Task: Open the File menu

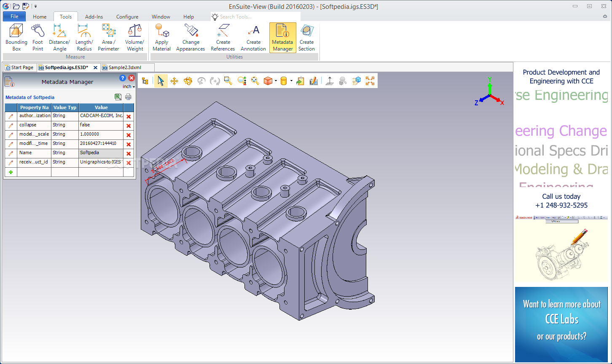Action: [x=14, y=16]
